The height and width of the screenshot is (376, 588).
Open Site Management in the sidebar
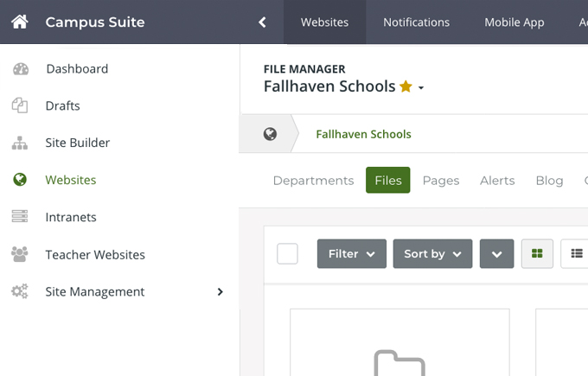(95, 291)
